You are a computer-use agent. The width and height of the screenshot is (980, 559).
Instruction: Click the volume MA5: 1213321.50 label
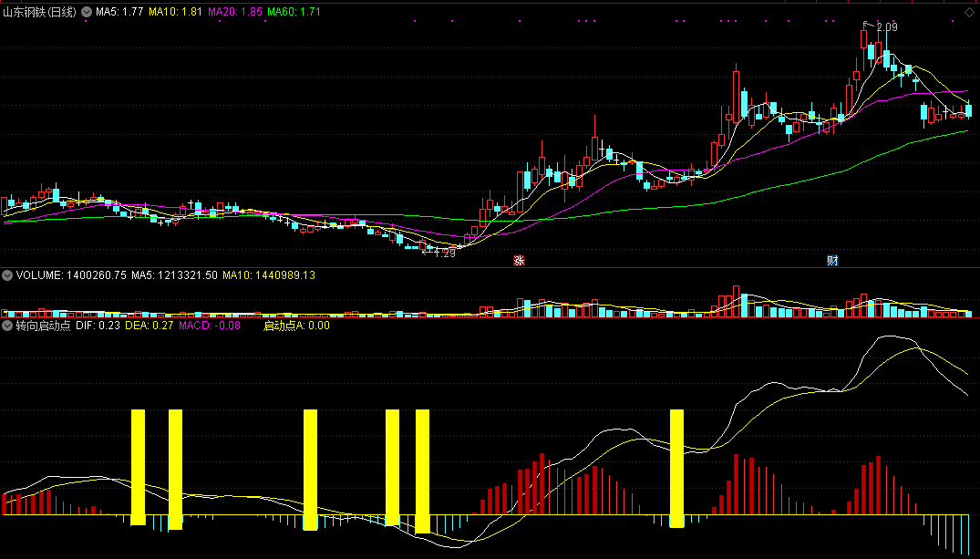coord(174,275)
